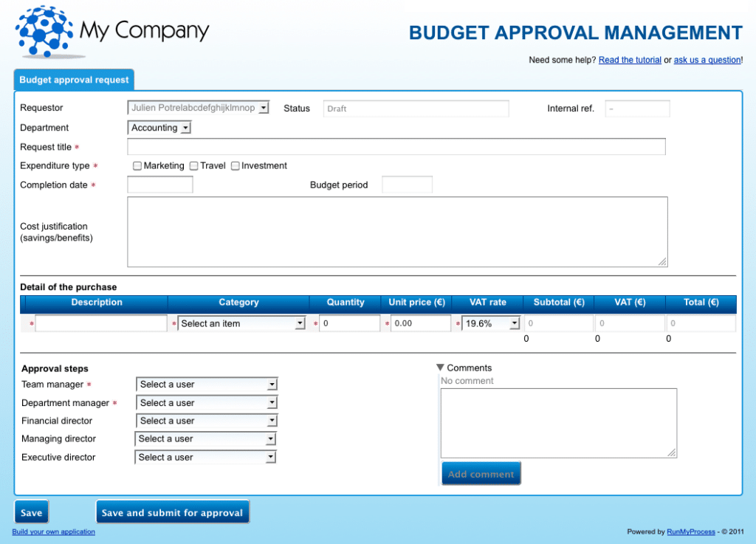The image size is (756, 544).
Task: Click the Total (€) column header
Action: pos(701,303)
